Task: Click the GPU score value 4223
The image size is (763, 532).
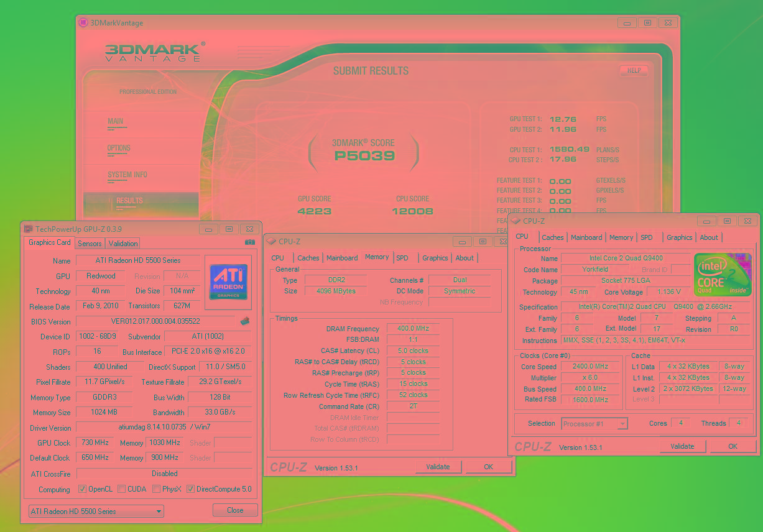Action: [x=315, y=211]
